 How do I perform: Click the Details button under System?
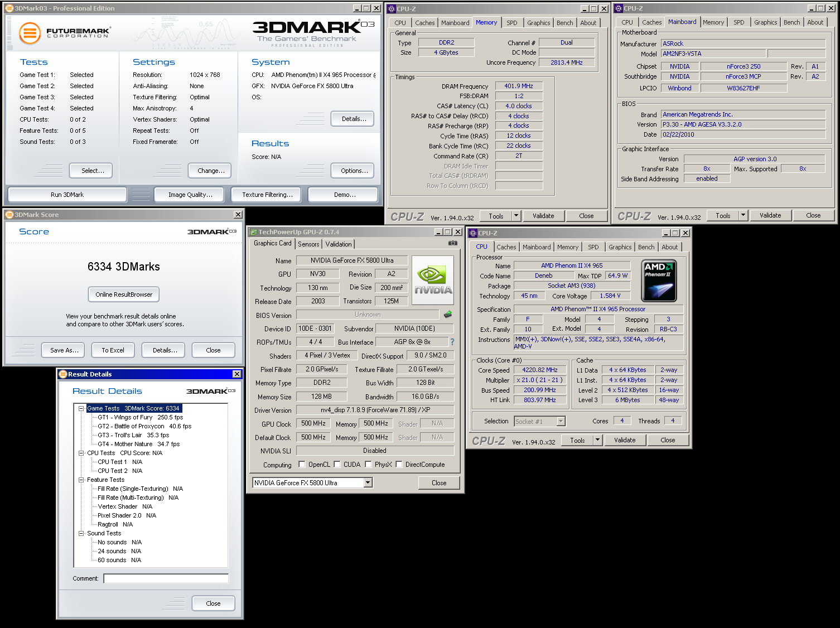(x=354, y=119)
